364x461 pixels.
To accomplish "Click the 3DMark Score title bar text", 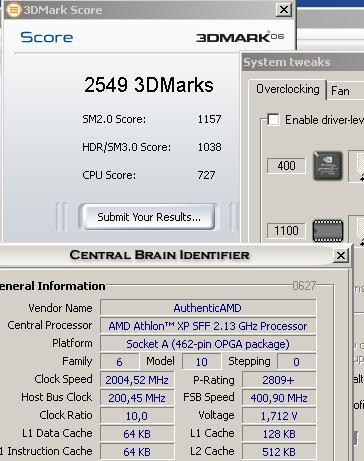I will click(63, 10).
